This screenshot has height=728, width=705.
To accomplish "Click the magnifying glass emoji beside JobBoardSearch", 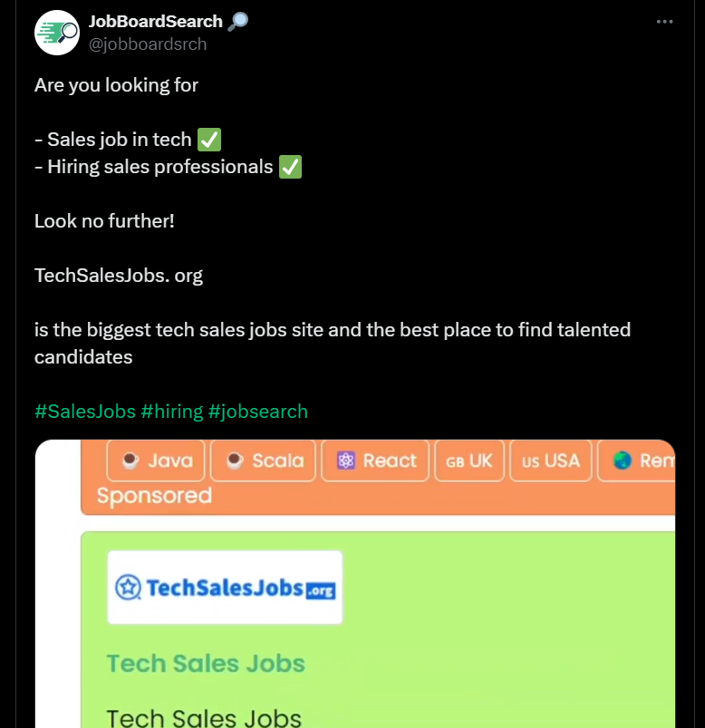I will tap(238, 22).
